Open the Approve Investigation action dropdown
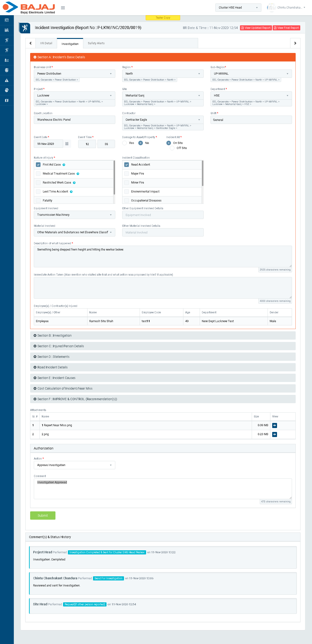 [74, 465]
